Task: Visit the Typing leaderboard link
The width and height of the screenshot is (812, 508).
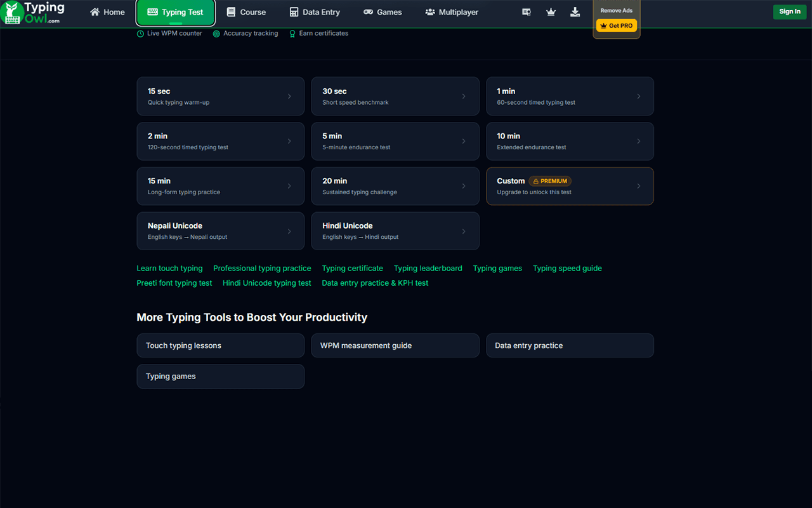Action: pos(428,269)
